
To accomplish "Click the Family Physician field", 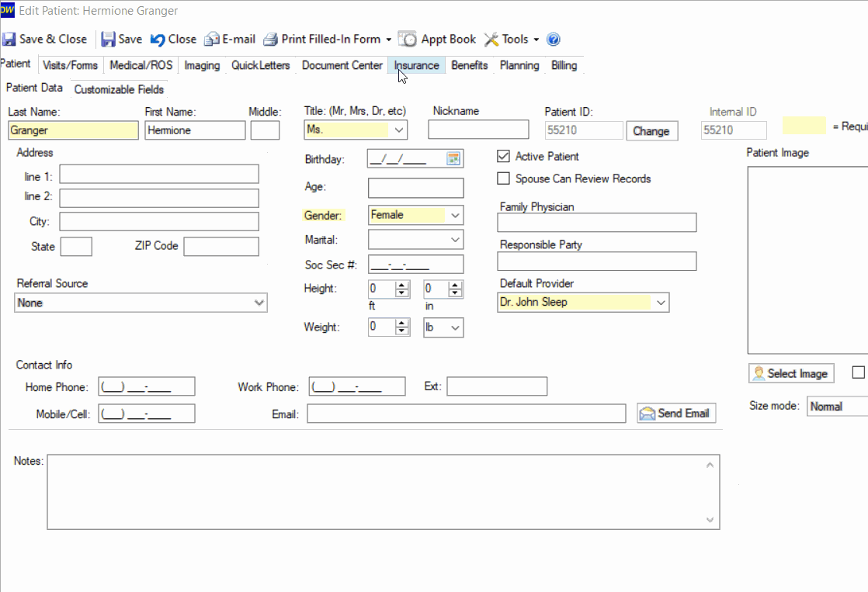I will [x=597, y=223].
